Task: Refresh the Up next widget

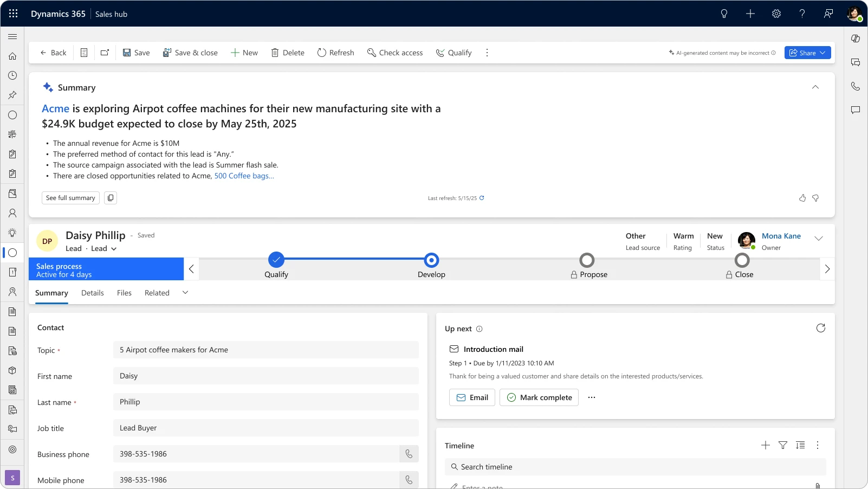Action: (x=821, y=328)
